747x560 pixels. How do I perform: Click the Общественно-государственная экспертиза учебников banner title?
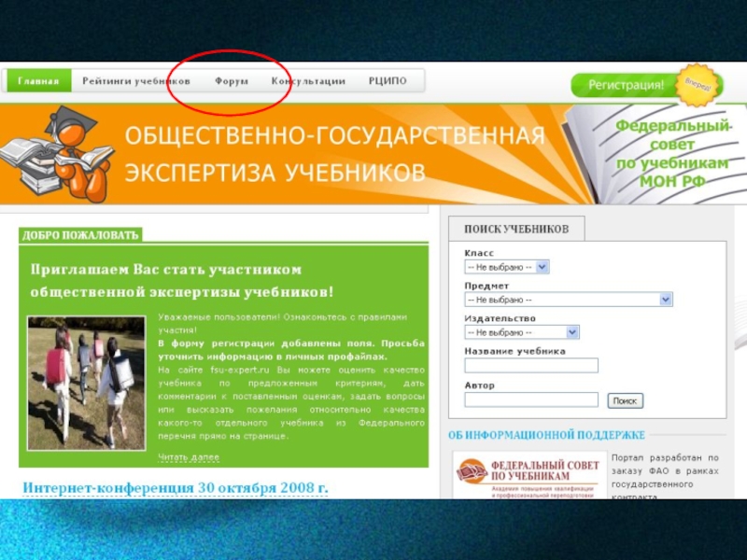334,154
